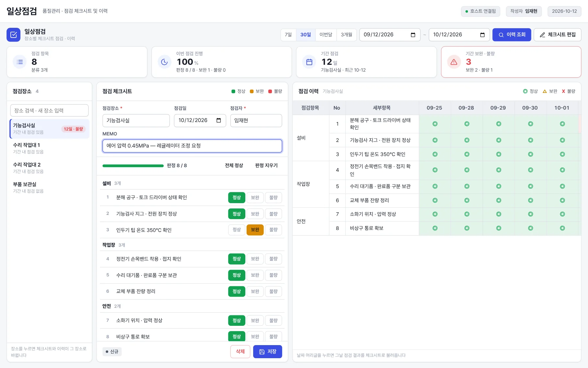Load results from the 09-28 date header
The height and width of the screenshot is (368, 588).
[466, 108]
